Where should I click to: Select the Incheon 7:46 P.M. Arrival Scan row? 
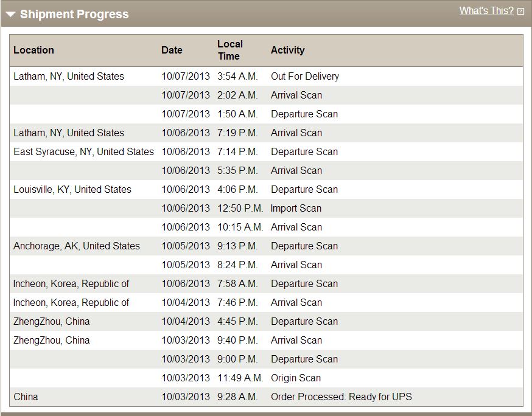(266, 302)
